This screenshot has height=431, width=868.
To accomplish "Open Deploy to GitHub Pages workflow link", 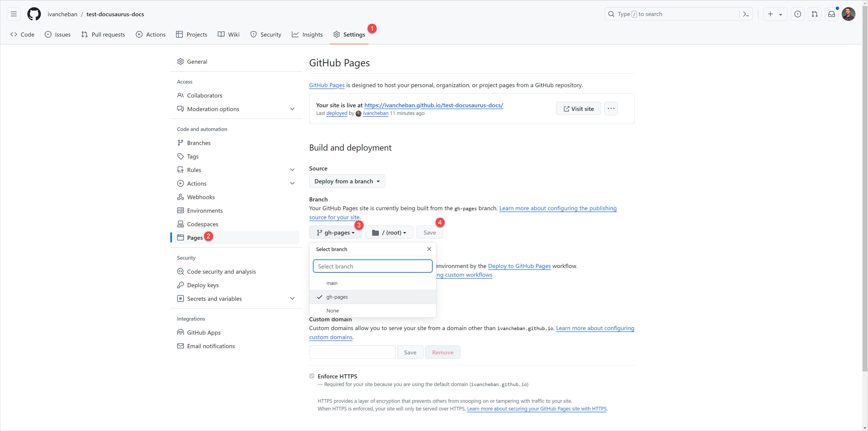I will 519,266.
